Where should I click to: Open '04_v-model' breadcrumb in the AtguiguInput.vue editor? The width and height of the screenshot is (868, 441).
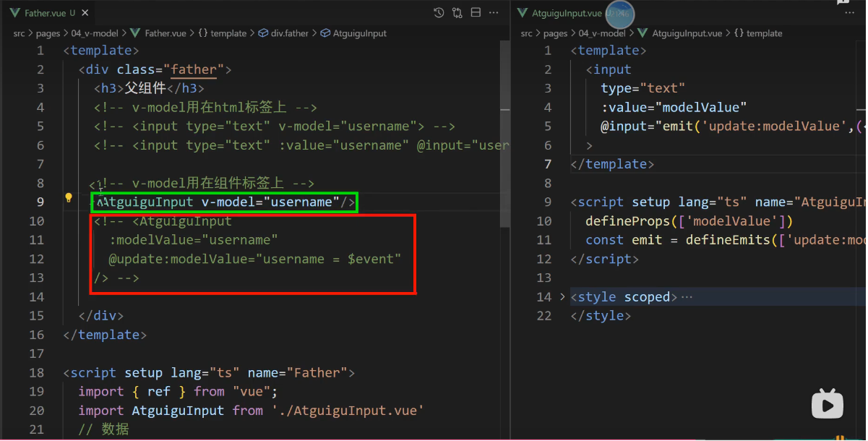click(x=601, y=33)
